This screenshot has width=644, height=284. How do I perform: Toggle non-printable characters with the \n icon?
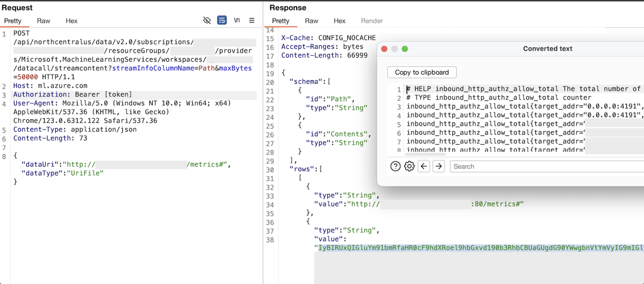237,20
